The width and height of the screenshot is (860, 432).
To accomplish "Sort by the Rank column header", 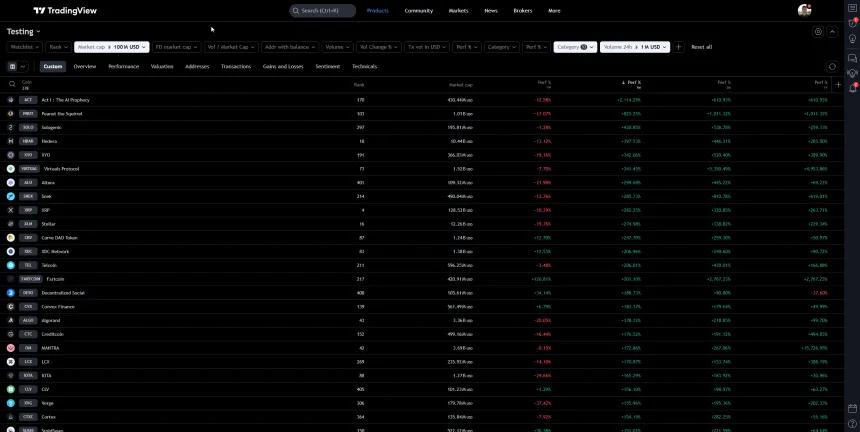I will click(x=359, y=84).
